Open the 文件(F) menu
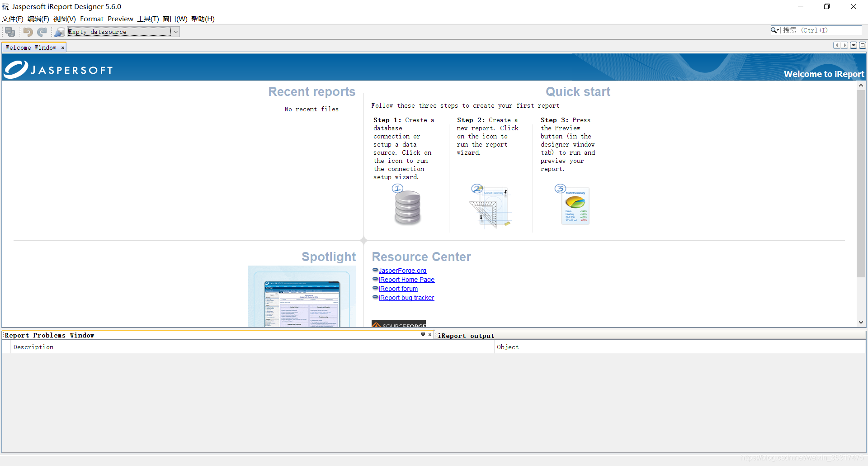Viewport: 868px width, 466px height. [x=13, y=19]
